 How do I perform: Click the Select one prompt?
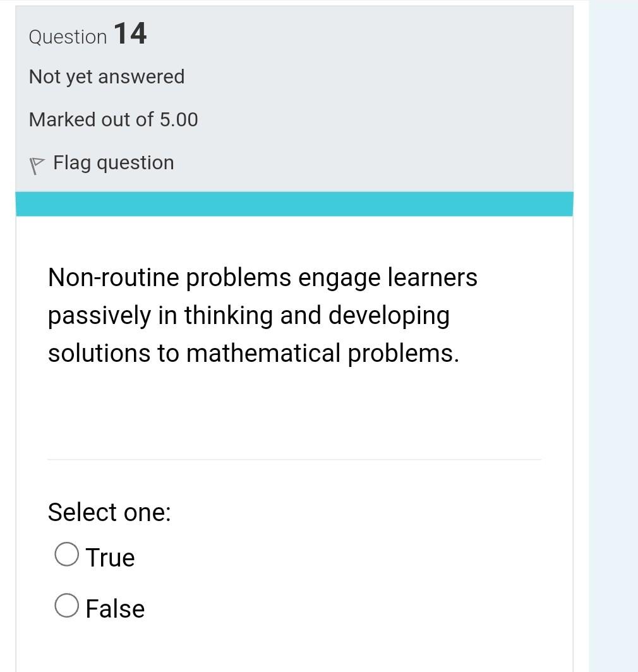coord(109,512)
